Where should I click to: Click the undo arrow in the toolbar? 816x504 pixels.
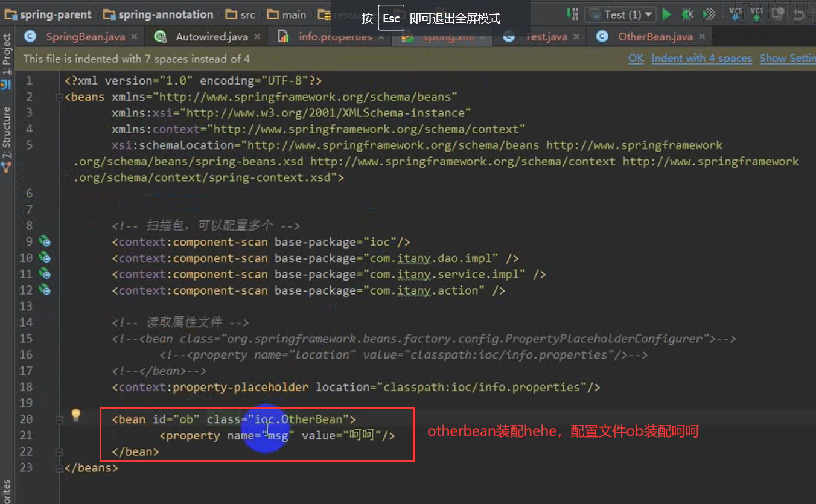pyautogui.click(x=799, y=14)
